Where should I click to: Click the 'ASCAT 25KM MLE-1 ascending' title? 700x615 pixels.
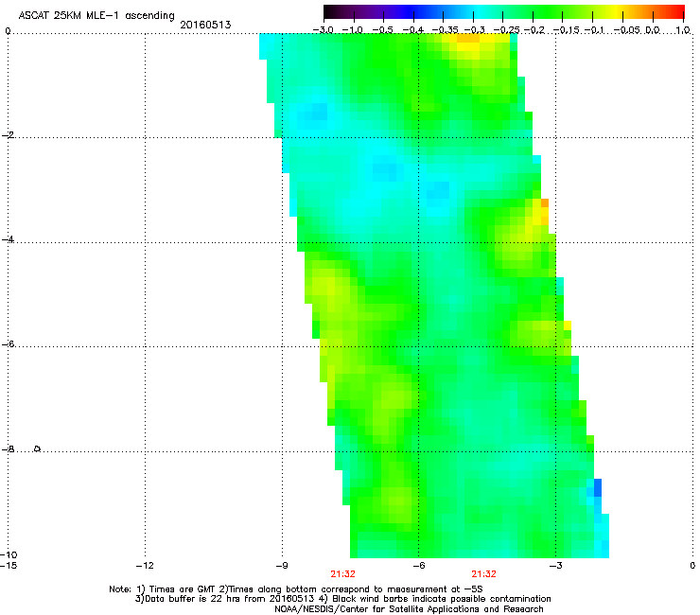pos(96,15)
